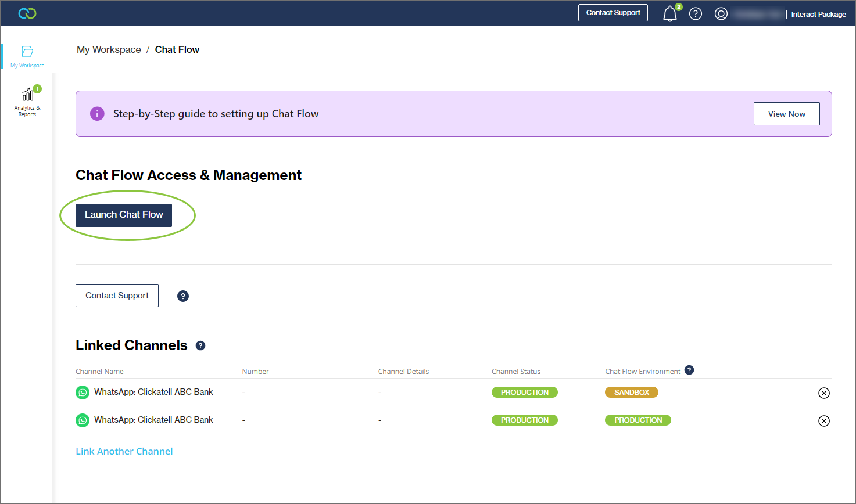Image resolution: width=856 pixels, height=504 pixels.
Task: Click the WhatsApp icon on the second channel
Action: coord(82,420)
